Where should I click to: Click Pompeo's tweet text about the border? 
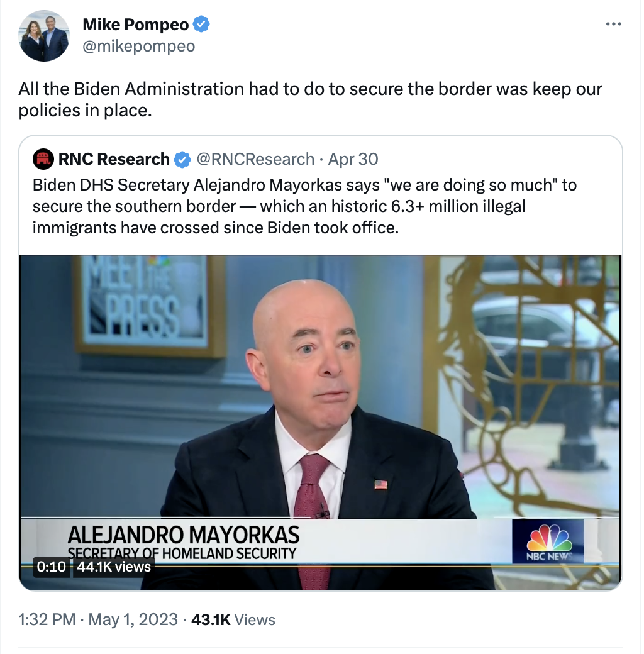pyautogui.click(x=310, y=99)
